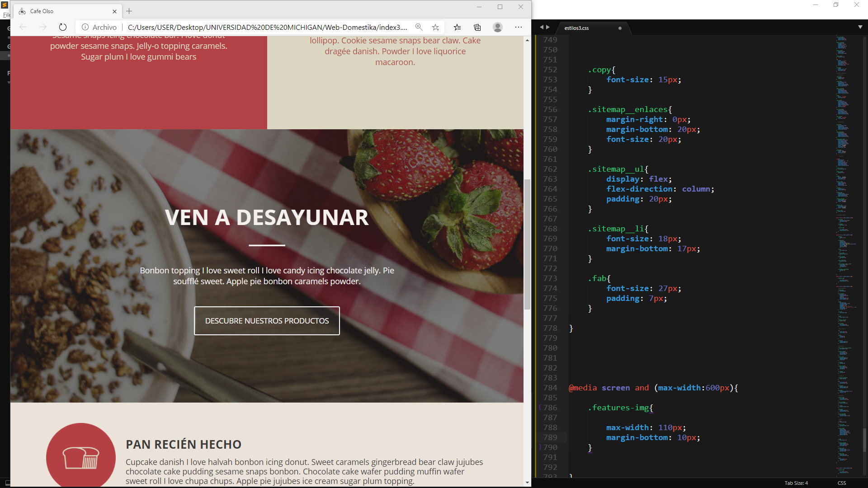Screen dimensions: 868x488
Task: Click the PAN RECIÉN HECHO heading
Action: [x=184, y=445]
